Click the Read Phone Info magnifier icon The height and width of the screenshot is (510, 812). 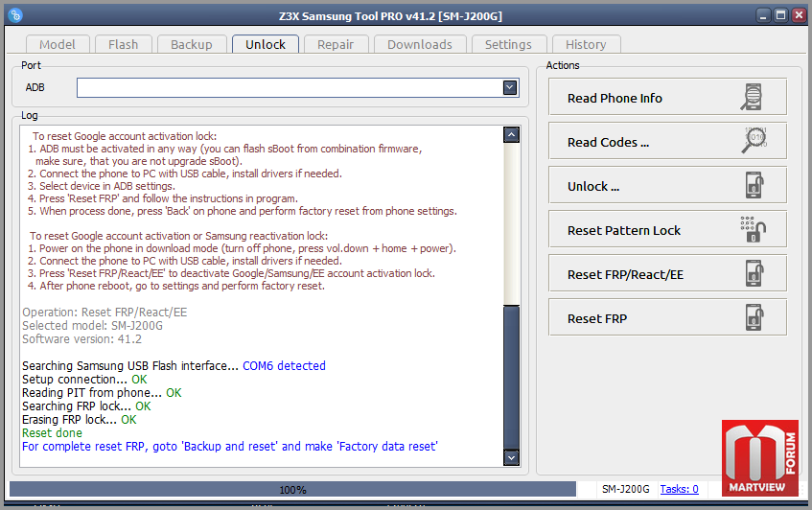coord(752,97)
